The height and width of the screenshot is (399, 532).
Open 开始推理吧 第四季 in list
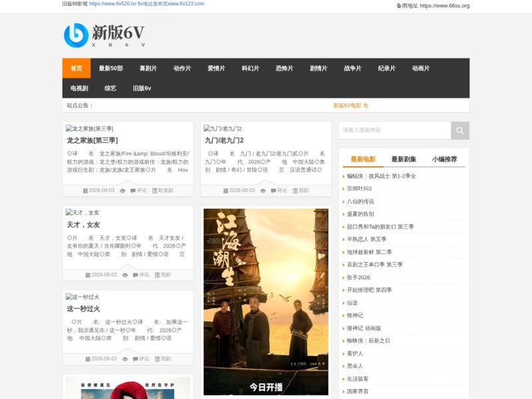click(369, 290)
